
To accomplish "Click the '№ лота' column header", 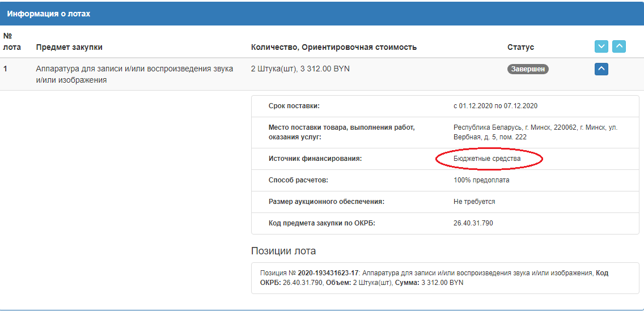I will click(x=12, y=41).
